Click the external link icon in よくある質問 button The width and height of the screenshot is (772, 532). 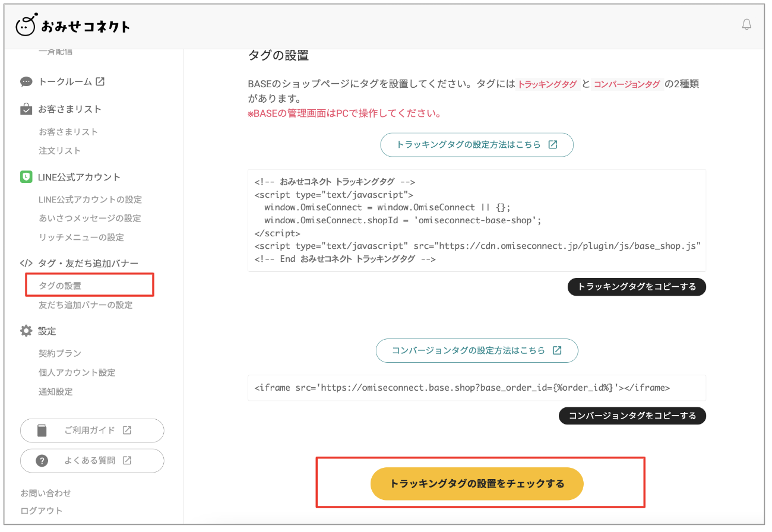(x=126, y=460)
